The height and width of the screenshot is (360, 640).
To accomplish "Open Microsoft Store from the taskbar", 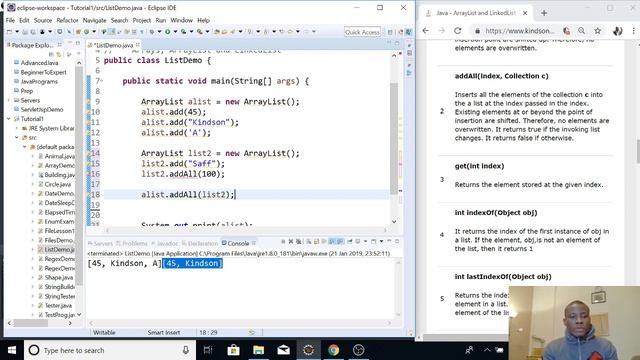I will tap(233, 350).
